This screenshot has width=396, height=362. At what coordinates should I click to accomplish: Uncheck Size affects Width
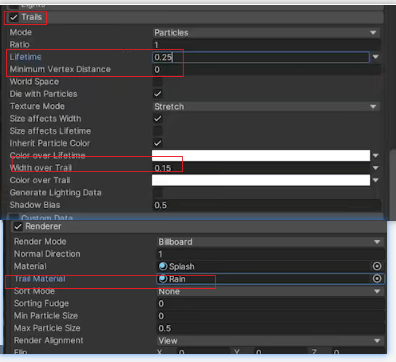coord(158,119)
